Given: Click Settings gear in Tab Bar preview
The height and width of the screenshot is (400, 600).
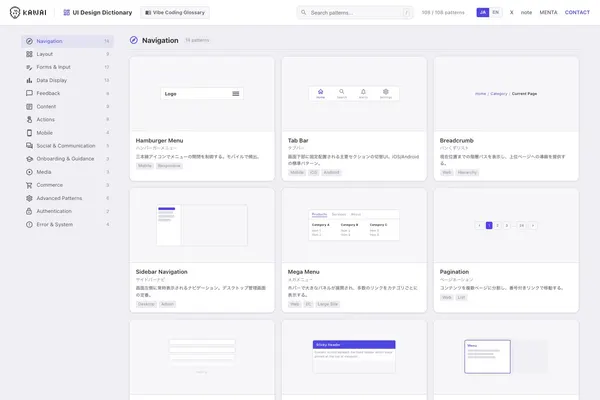Looking at the screenshot, I should pos(386,93).
